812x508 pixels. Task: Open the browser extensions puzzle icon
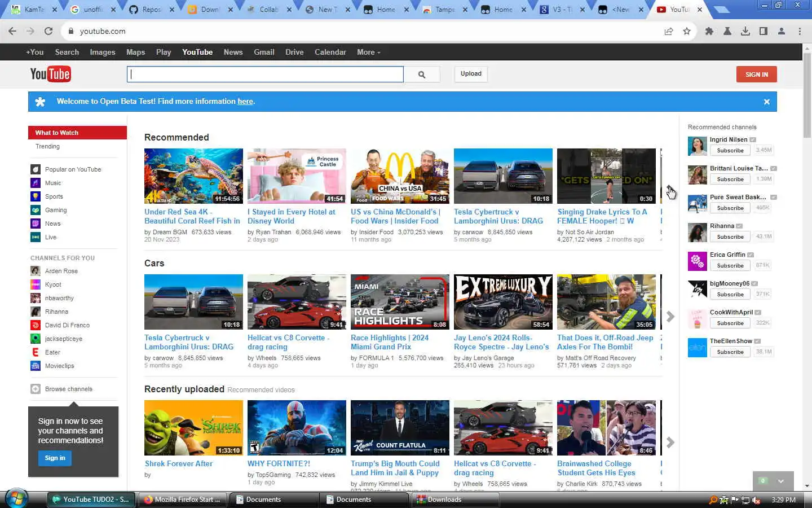709,31
